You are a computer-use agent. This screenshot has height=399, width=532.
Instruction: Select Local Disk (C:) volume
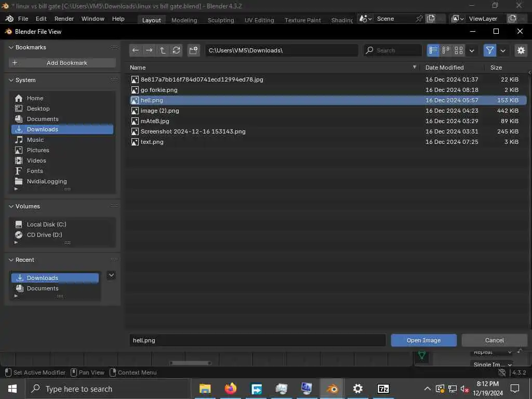tap(62, 224)
